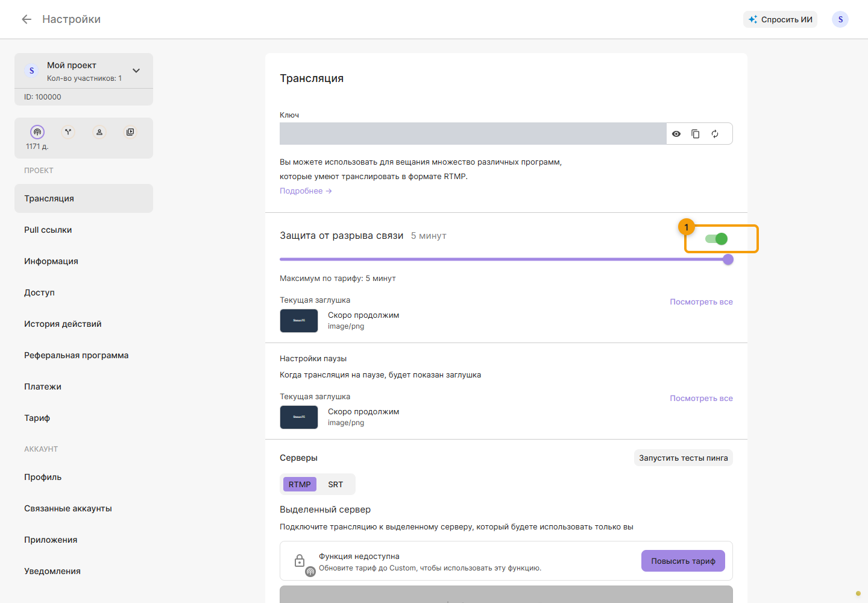The image size is (868, 603).
Task: Open the Доступ section
Action: 84,292
